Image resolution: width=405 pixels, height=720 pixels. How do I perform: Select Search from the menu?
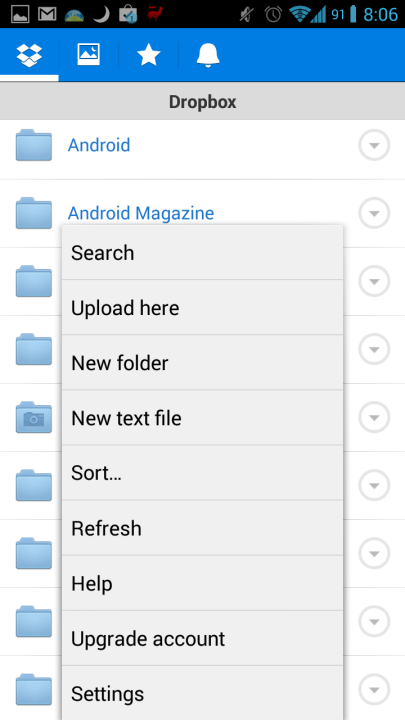[202, 253]
